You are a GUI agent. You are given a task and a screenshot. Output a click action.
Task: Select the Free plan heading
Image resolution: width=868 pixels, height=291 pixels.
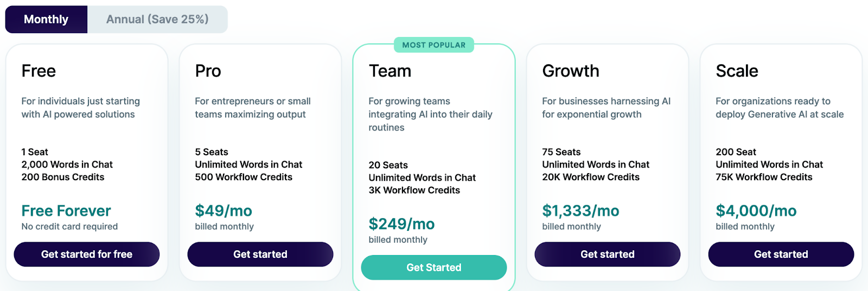point(39,71)
